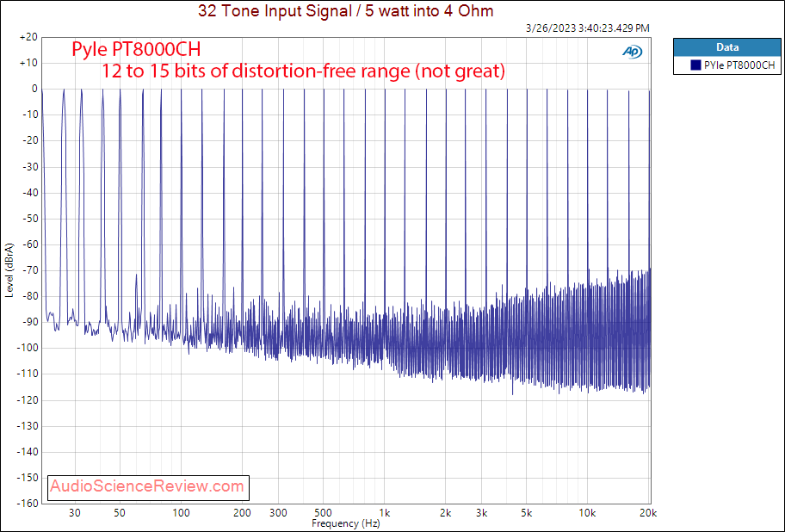The height and width of the screenshot is (532, 785).
Task: Click the "-110" level axis tick
Action: point(28,374)
